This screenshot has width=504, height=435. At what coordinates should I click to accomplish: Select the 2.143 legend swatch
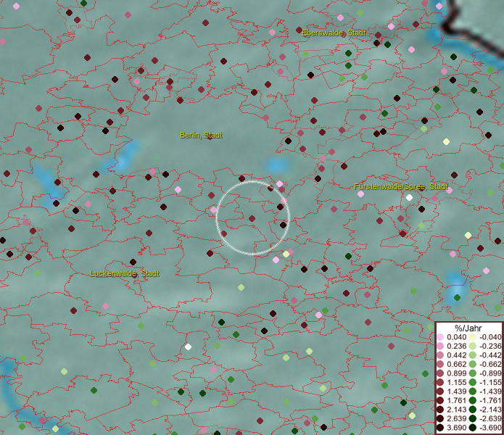pyautogui.click(x=440, y=410)
